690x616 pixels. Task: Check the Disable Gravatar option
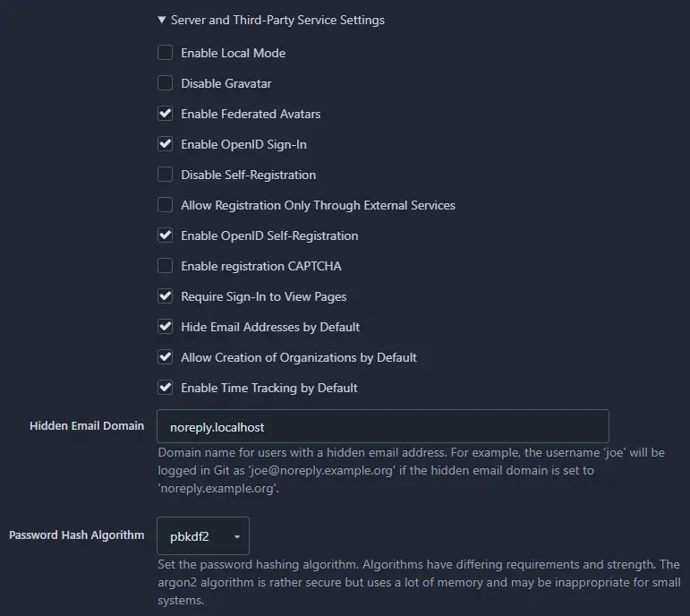coord(165,83)
